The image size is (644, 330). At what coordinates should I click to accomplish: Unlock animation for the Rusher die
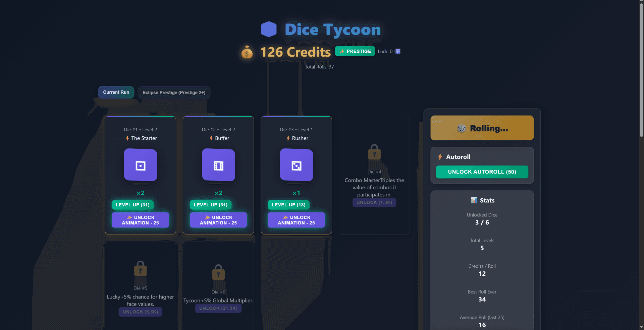coord(297,220)
